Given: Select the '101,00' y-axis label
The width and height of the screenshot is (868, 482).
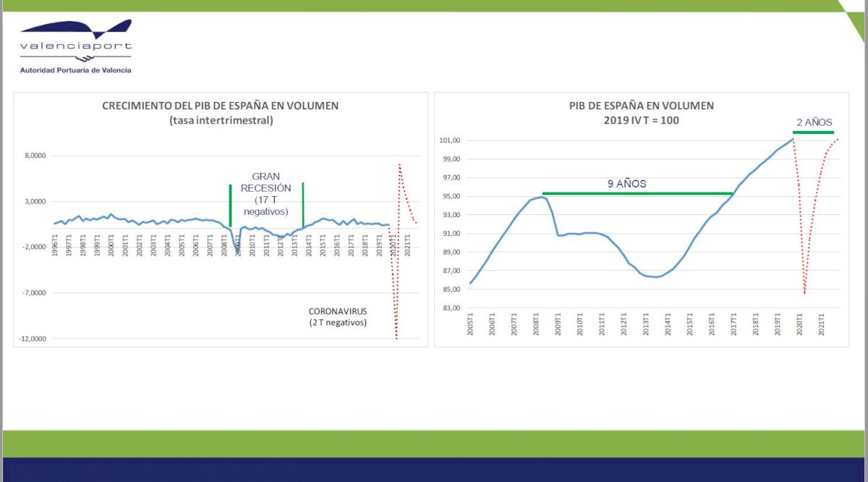Looking at the screenshot, I should pos(450,140).
